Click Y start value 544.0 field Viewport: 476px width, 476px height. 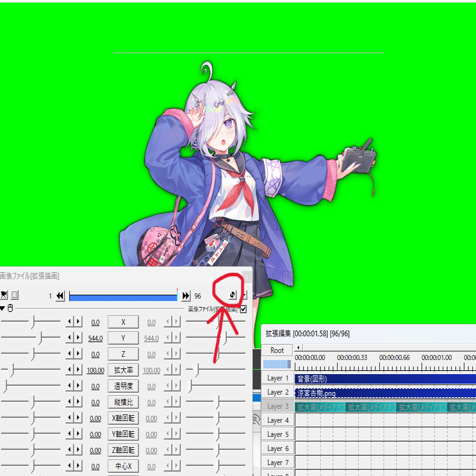pos(95,338)
